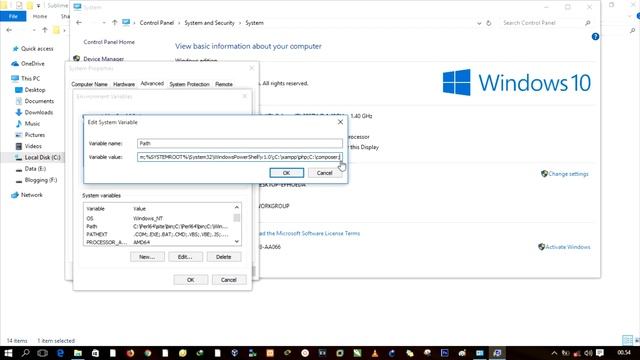Launch Microsoft Edge from taskbar
The width and height of the screenshot is (640, 360).
click(x=60, y=353)
